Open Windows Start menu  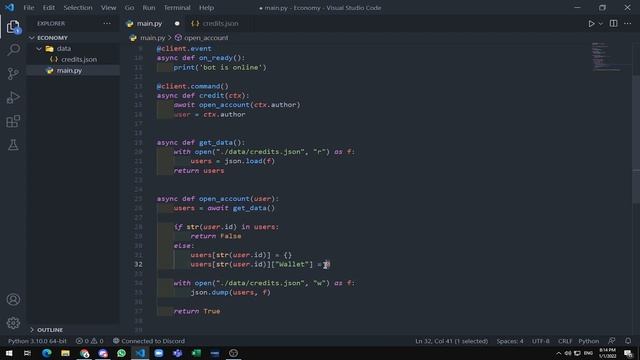(x=9, y=353)
